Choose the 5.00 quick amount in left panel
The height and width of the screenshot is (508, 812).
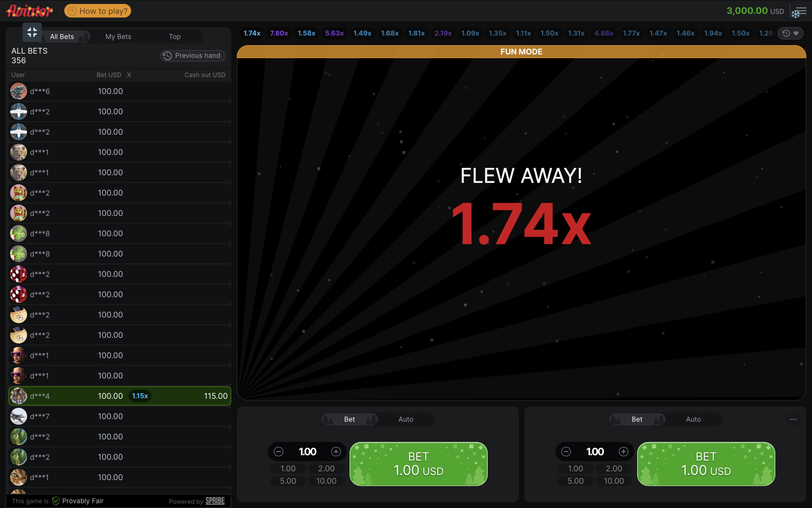point(288,481)
